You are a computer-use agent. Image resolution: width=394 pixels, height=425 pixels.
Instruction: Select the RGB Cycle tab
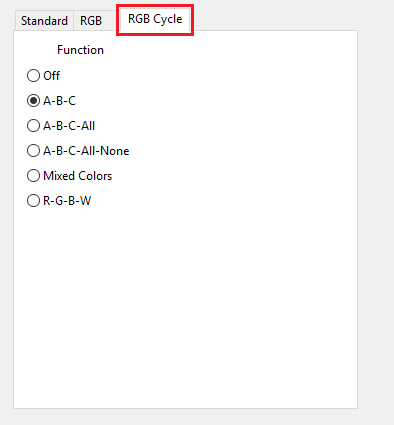[x=155, y=19]
